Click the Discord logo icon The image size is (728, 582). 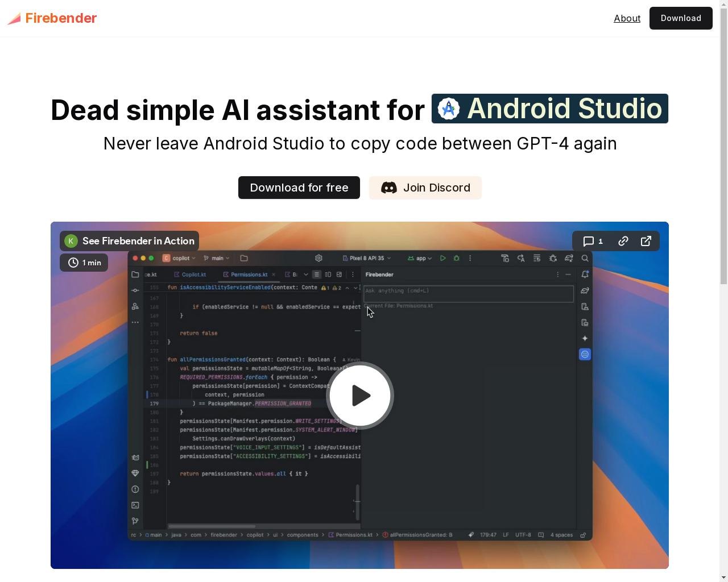[389, 188]
